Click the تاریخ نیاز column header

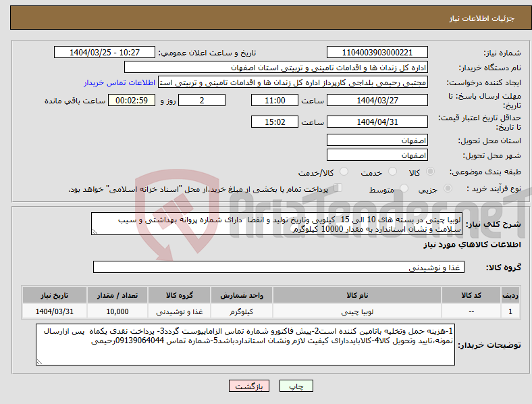click(54, 295)
